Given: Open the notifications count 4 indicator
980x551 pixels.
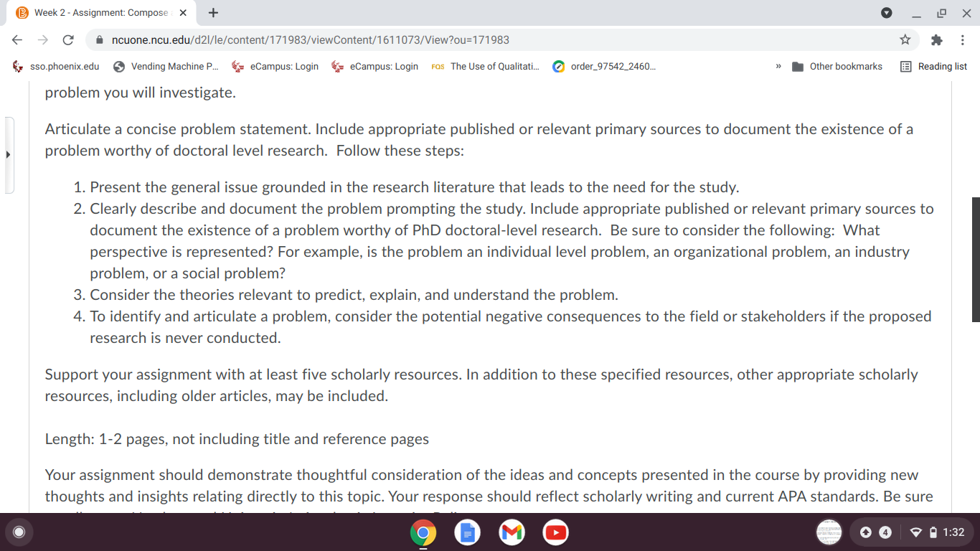Looking at the screenshot, I should (x=885, y=532).
